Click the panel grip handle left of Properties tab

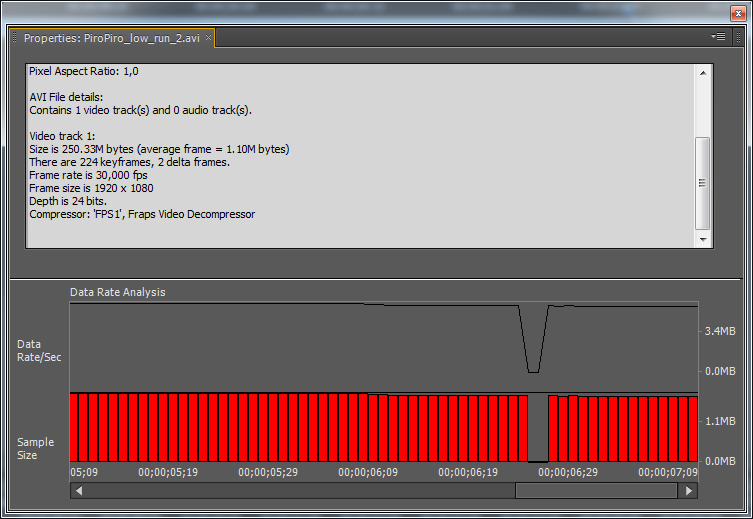point(14,37)
